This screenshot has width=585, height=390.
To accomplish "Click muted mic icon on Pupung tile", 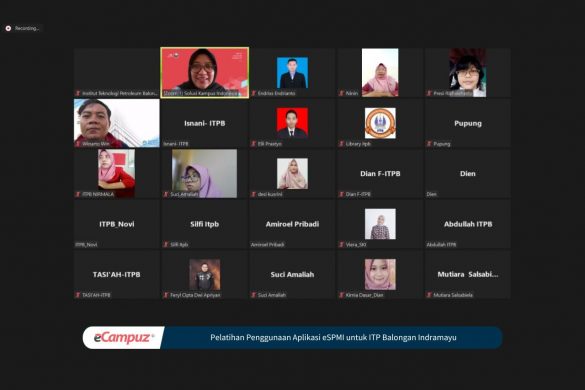I will [429, 144].
